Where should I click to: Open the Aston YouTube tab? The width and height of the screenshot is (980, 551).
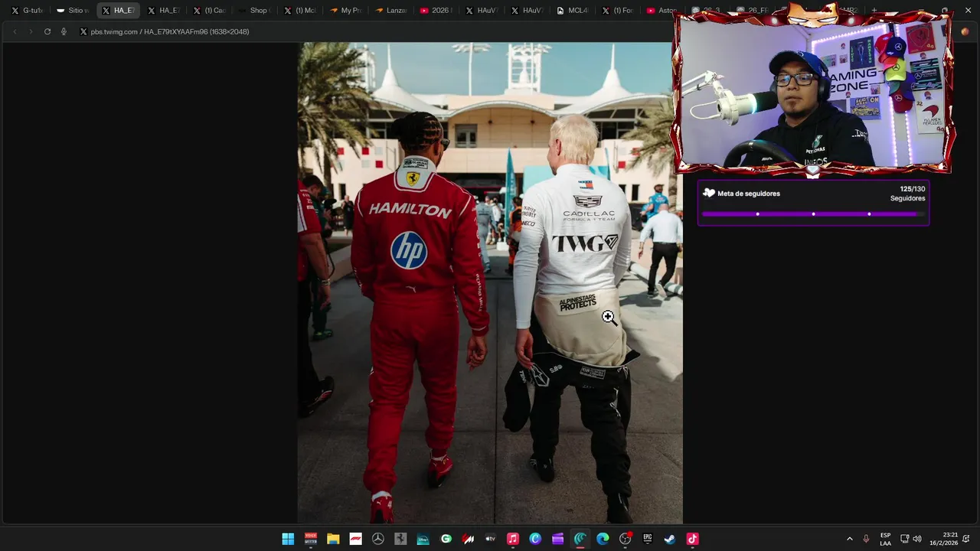click(x=661, y=11)
